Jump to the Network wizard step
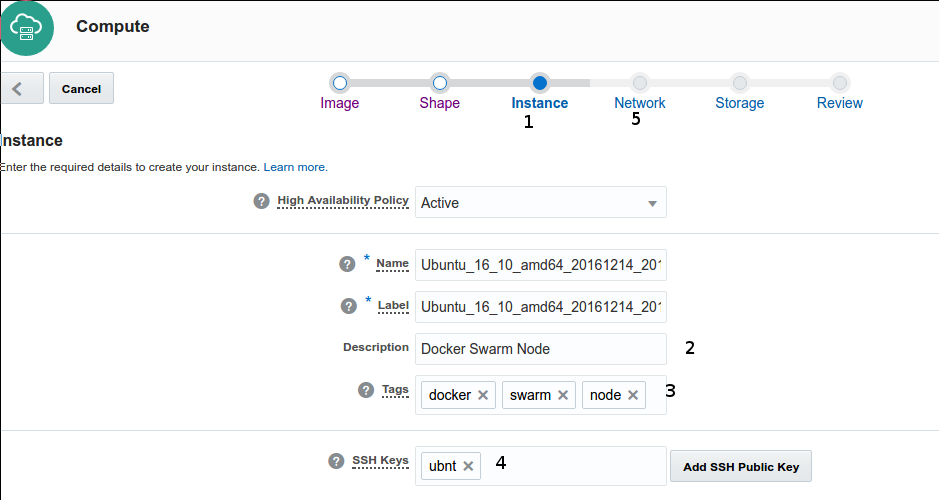 click(639, 83)
